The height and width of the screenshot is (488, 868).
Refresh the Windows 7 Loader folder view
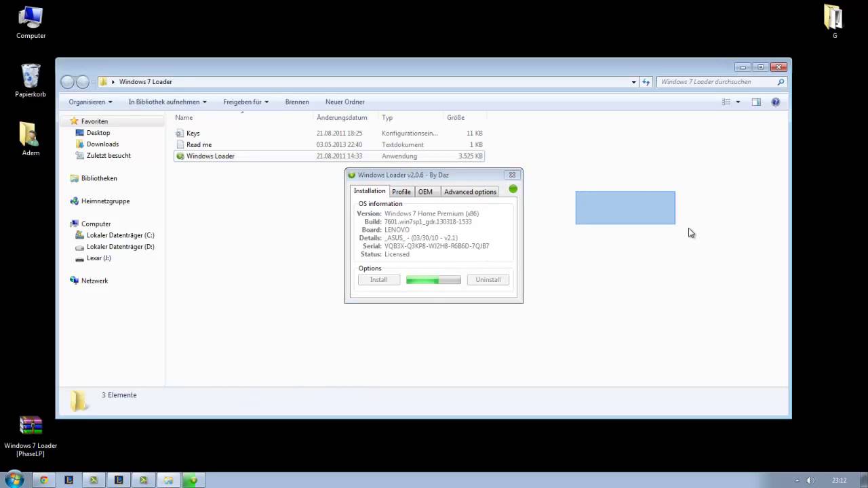click(646, 82)
